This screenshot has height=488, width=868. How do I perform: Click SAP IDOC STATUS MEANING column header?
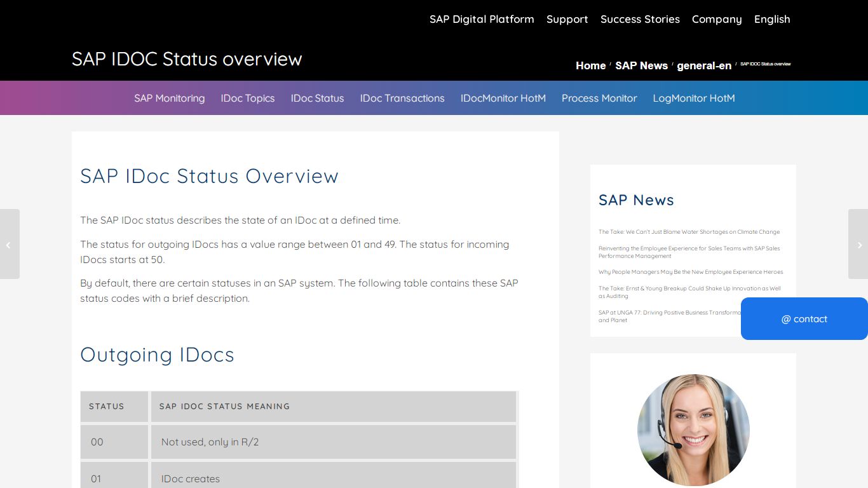click(x=334, y=407)
